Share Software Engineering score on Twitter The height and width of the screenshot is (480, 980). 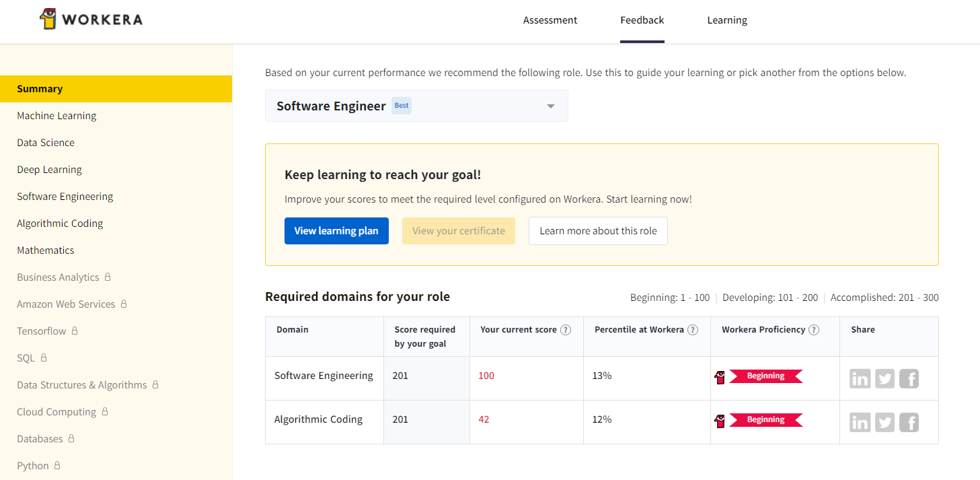[x=884, y=379]
